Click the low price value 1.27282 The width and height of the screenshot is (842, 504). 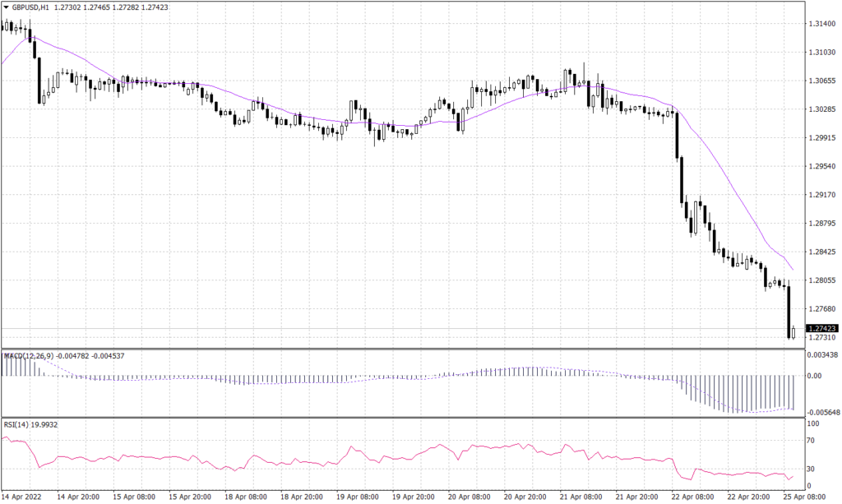[125, 7]
